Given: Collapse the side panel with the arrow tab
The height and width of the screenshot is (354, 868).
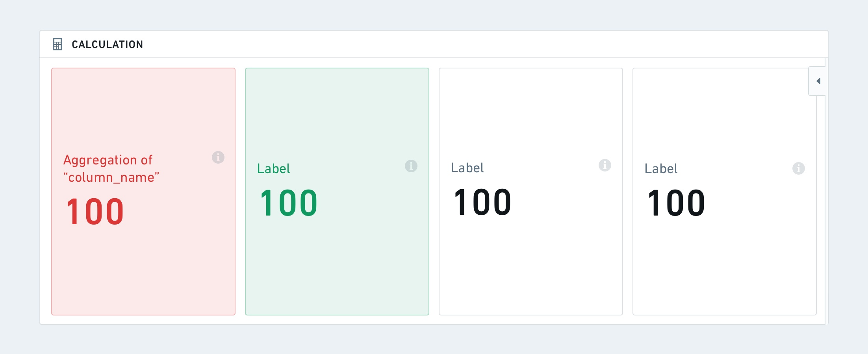Looking at the screenshot, I should click(x=818, y=81).
